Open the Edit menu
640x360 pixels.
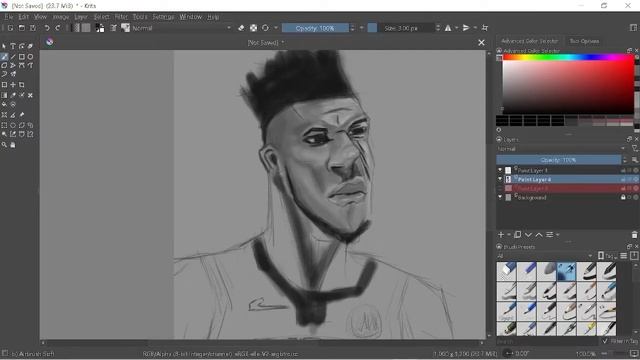pyautogui.click(x=23, y=17)
